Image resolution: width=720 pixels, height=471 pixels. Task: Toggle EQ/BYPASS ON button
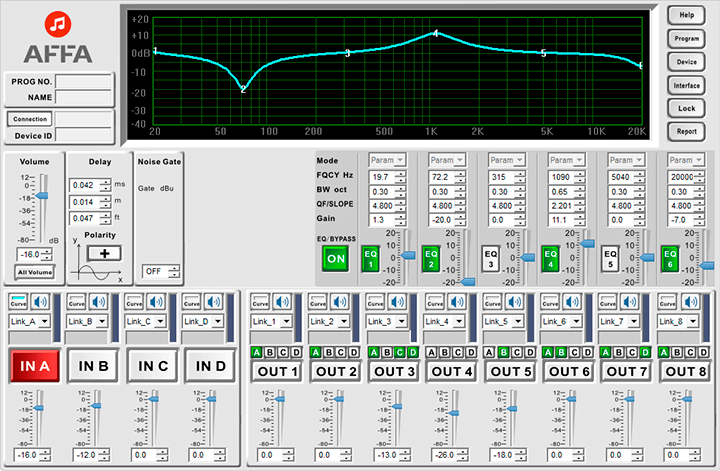(x=336, y=258)
